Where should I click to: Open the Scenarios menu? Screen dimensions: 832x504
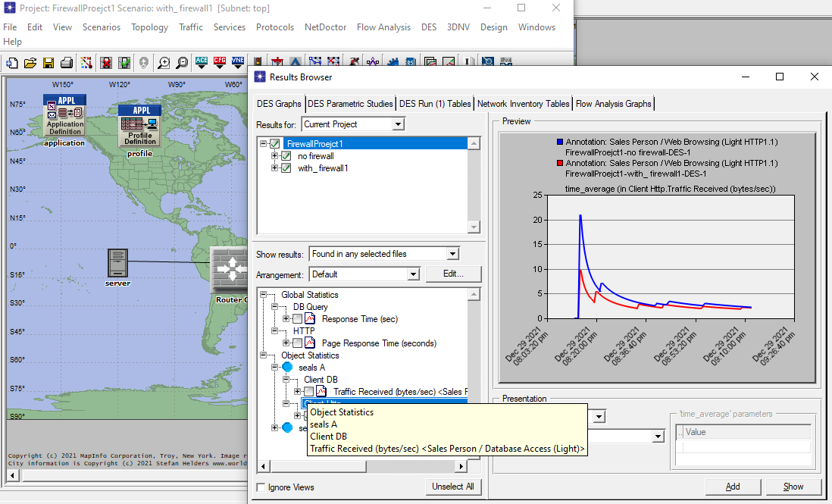point(102,27)
